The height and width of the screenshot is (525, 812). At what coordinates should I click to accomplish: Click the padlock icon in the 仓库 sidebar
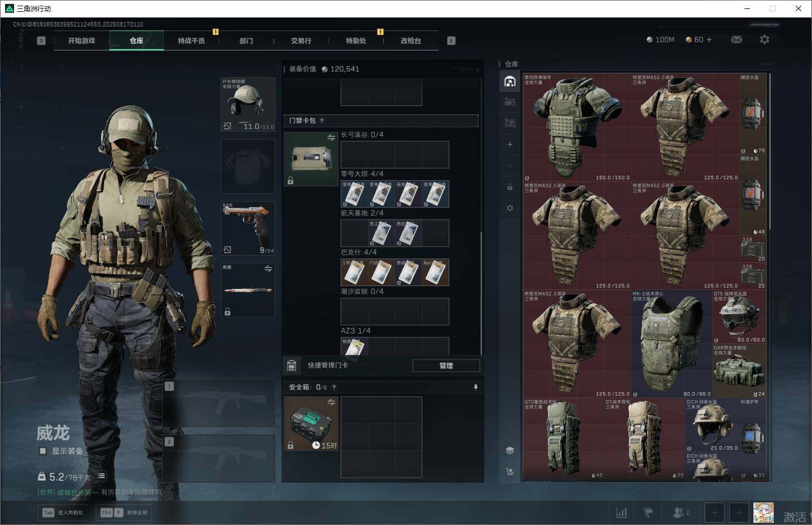click(x=510, y=186)
